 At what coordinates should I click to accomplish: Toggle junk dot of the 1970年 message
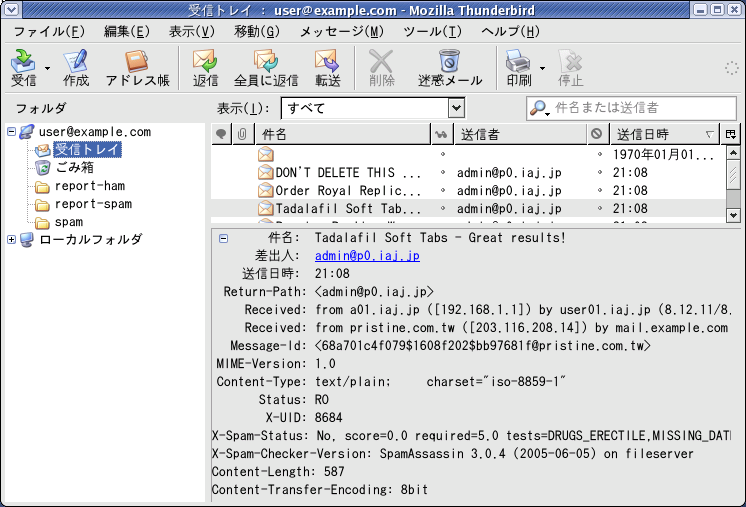(x=599, y=154)
